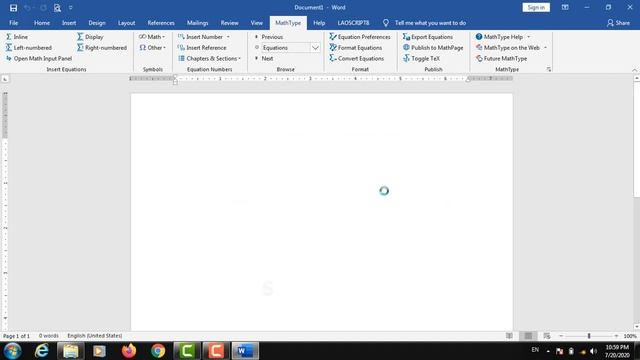This screenshot has width=640, height=360.
Task: Open Equation Preferences
Action: tap(360, 37)
